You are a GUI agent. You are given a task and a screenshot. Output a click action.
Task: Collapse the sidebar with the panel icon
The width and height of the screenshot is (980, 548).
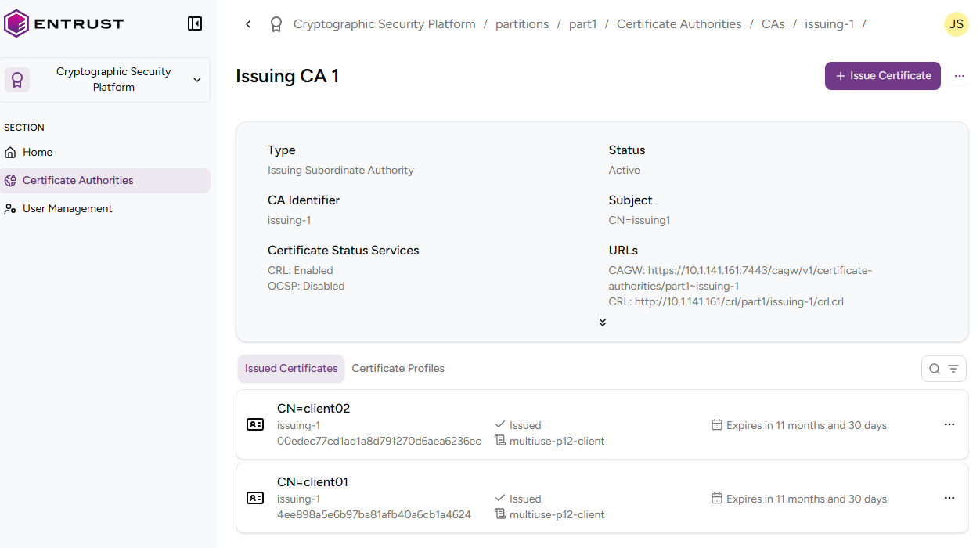[x=195, y=23]
